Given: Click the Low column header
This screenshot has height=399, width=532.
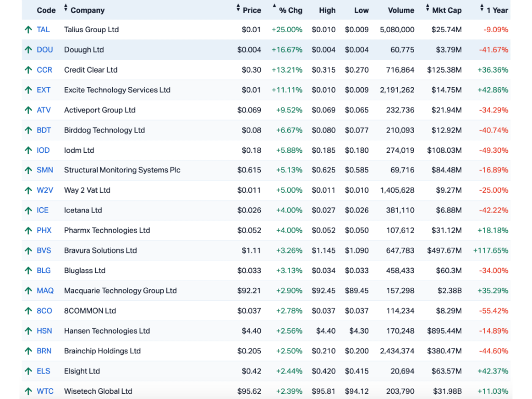Looking at the screenshot, I should [x=362, y=10].
